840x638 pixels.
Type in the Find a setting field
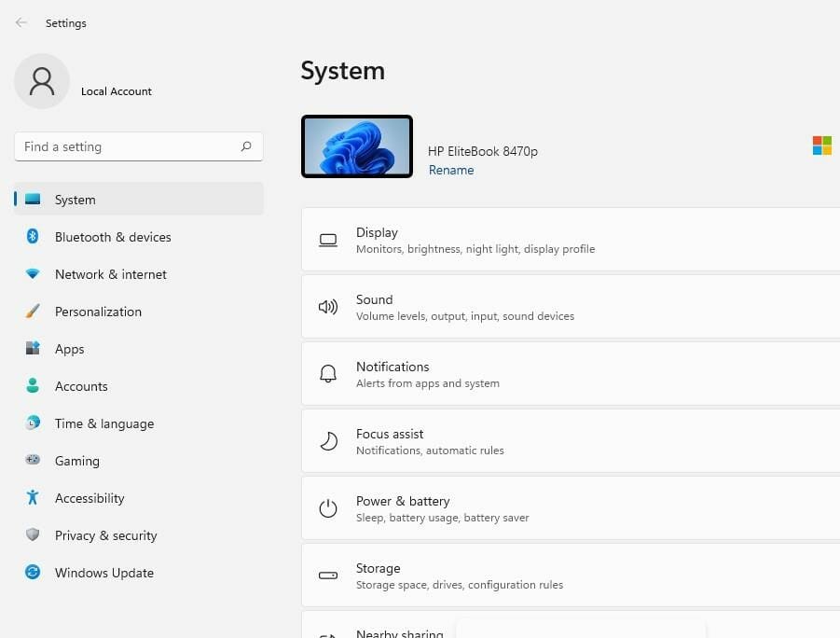tap(126, 146)
